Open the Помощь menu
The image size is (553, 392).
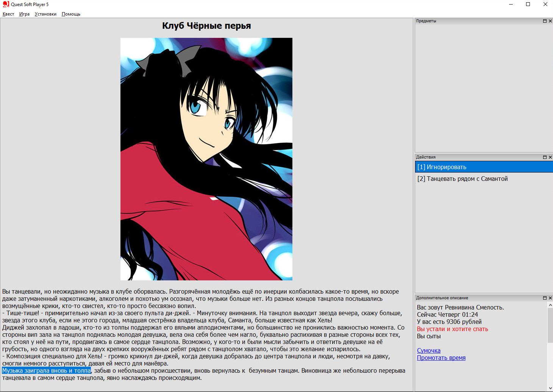(x=71, y=14)
